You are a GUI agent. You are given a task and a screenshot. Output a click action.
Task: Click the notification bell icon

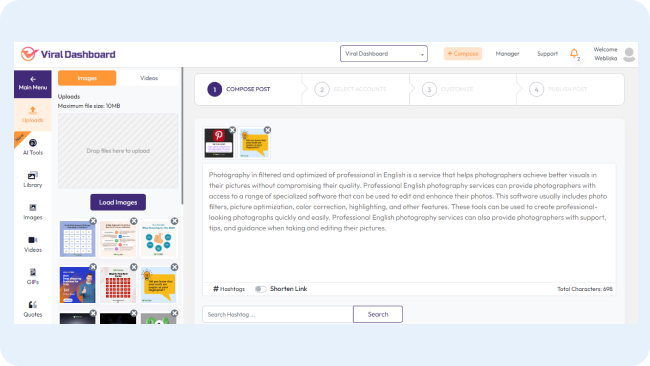574,53
